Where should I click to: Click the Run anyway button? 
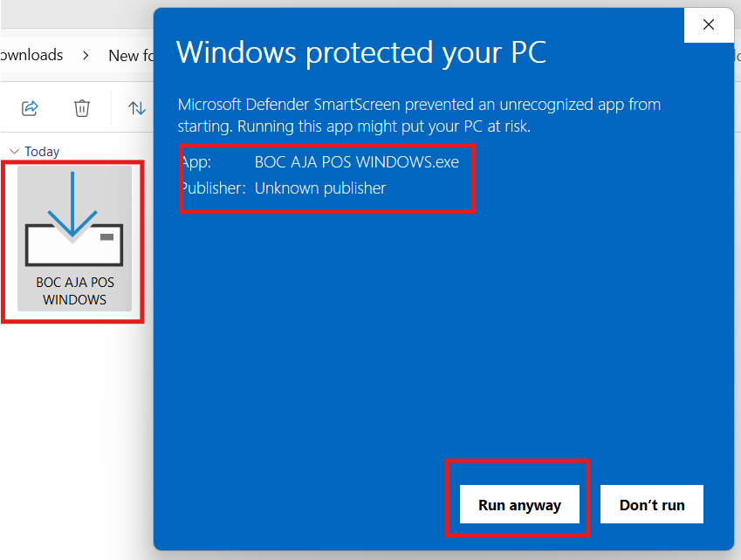pyautogui.click(x=519, y=504)
